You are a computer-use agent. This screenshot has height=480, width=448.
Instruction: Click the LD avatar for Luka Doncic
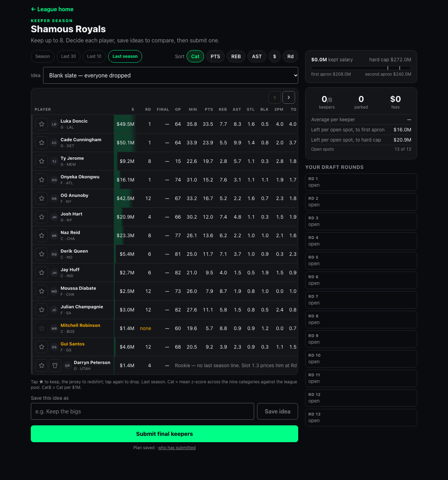click(x=54, y=124)
